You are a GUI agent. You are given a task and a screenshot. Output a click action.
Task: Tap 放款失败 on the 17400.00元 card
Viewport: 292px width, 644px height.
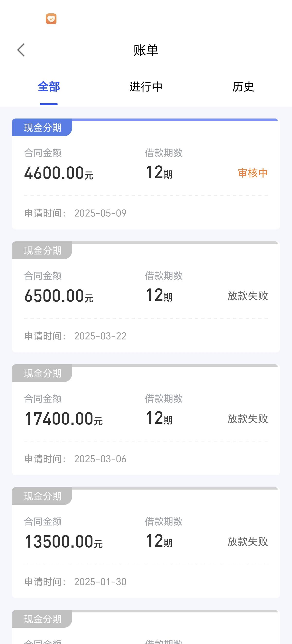click(247, 419)
